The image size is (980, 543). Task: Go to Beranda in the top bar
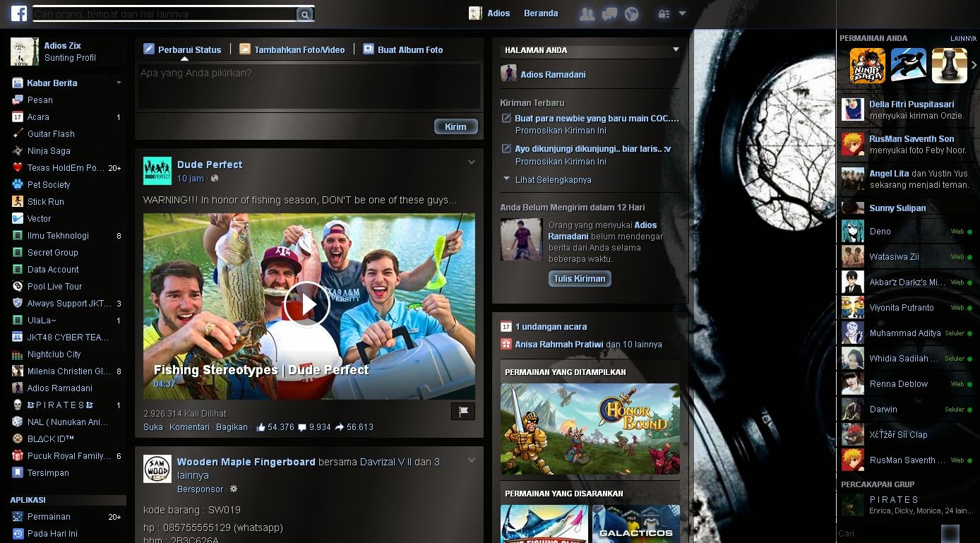click(x=541, y=13)
